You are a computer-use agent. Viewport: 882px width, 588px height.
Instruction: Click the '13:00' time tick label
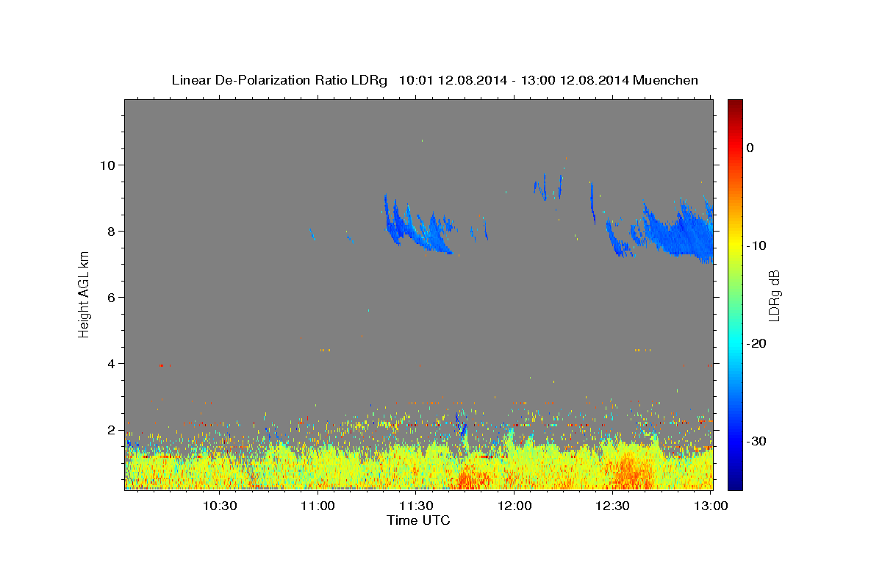[711, 506]
